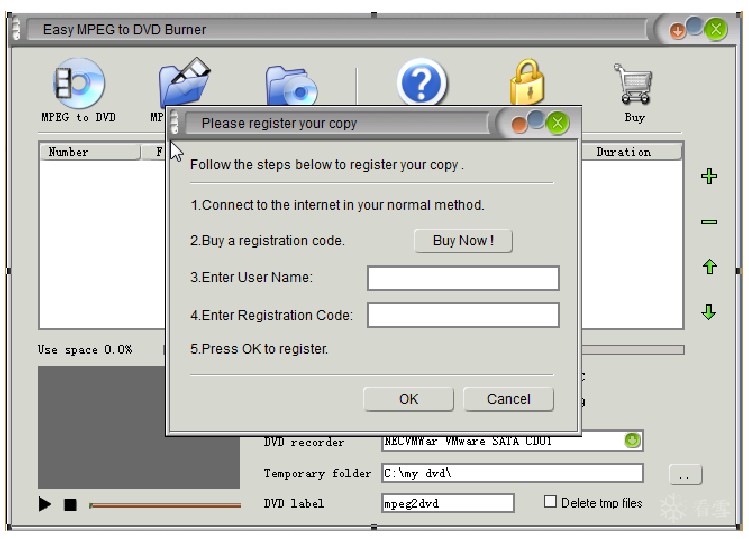The height and width of the screenshot is (539, 749).
Task: Close the register dialog with green X
Action: pos(557,123)
